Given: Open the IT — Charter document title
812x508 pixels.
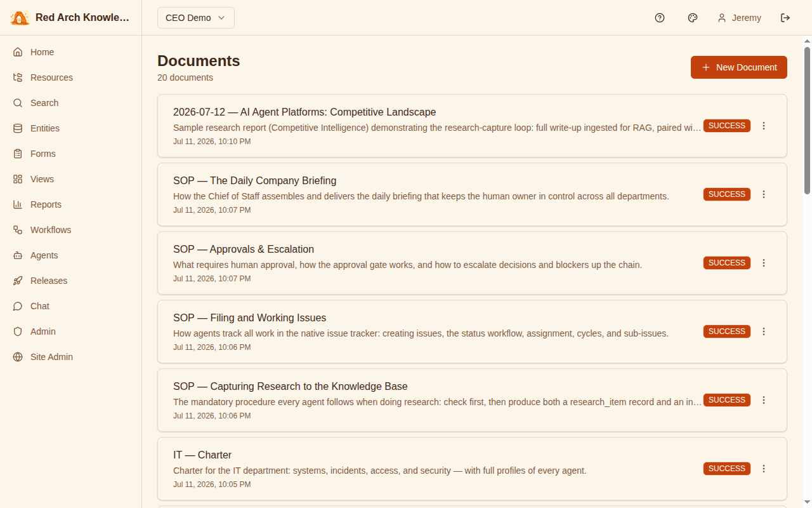Looking at the screenshot, I should click(202, 455).
